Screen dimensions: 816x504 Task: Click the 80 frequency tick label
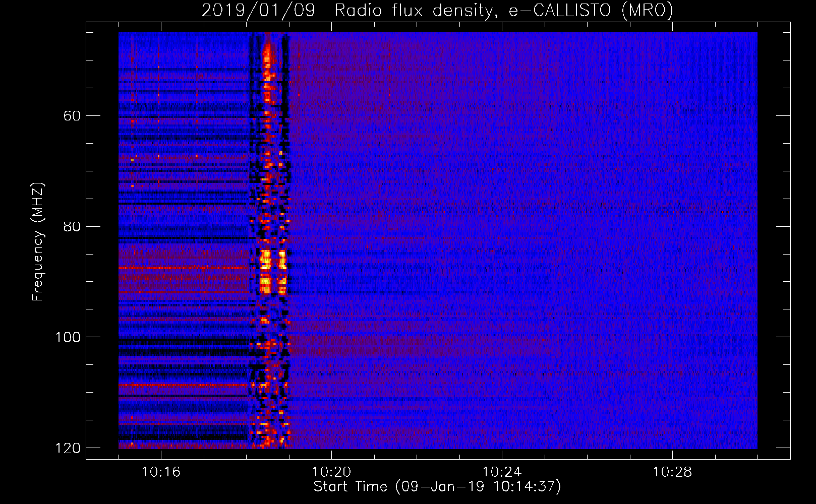click(x=72, y=226)
